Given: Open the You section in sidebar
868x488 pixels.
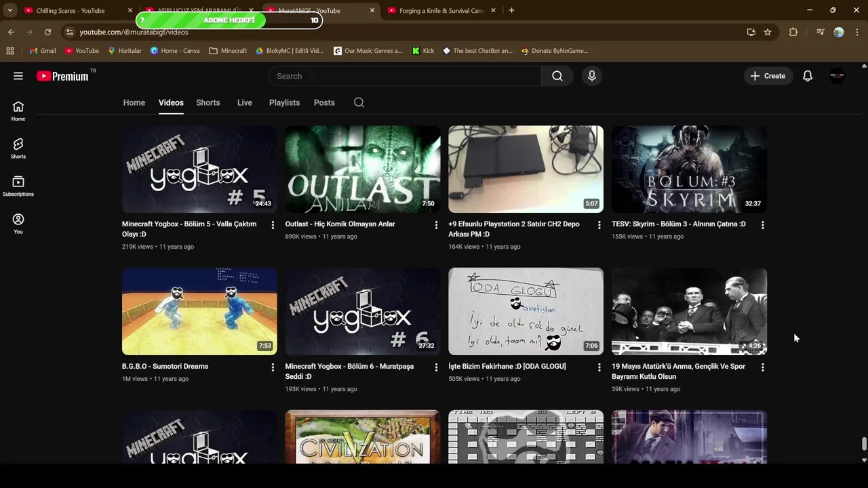Looking at the screenshot, I should [x=18, y=224].
